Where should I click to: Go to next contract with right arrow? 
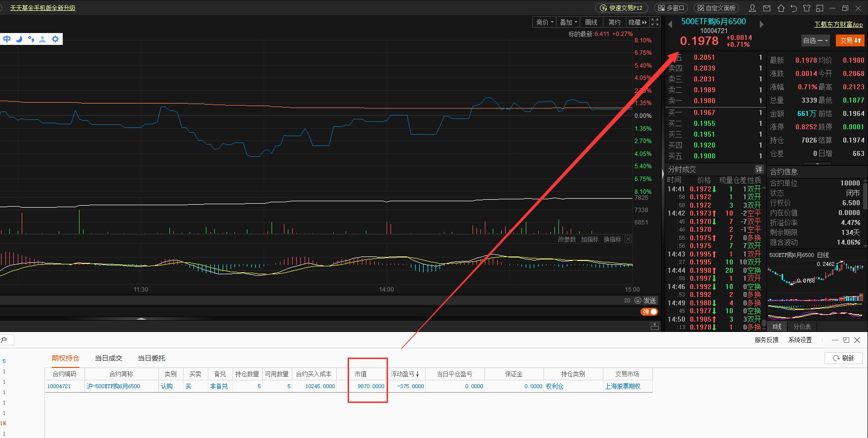click(761, 24)
